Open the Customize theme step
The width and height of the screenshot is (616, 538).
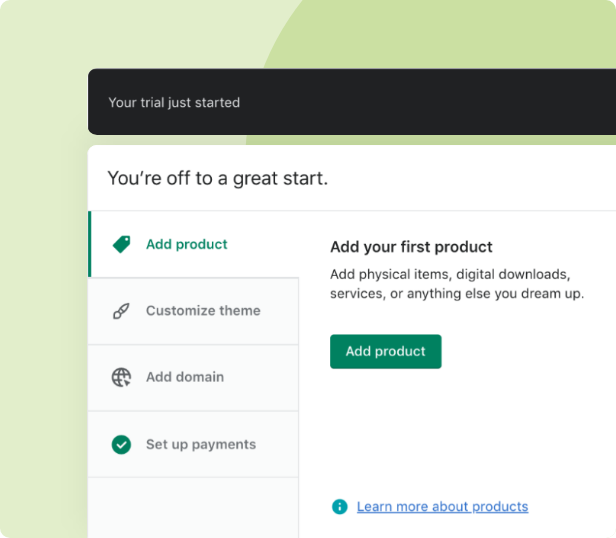pyautogui.click(x=203, y=311)
